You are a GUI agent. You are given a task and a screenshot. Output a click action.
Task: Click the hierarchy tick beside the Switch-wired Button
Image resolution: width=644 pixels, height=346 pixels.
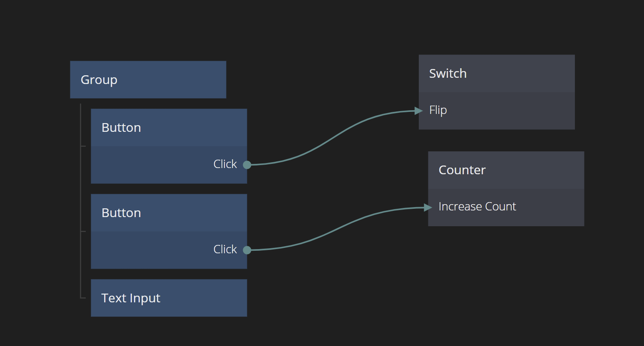pos(83,146)
